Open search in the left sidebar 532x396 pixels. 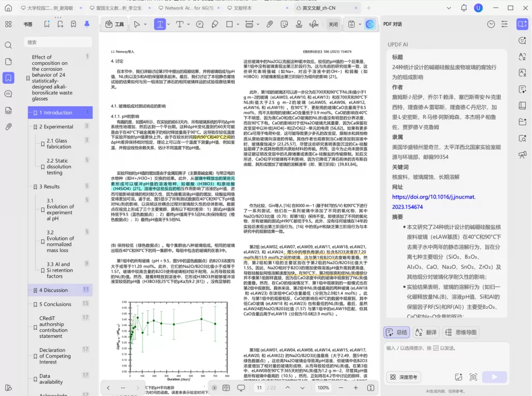[x=8, y=45]
